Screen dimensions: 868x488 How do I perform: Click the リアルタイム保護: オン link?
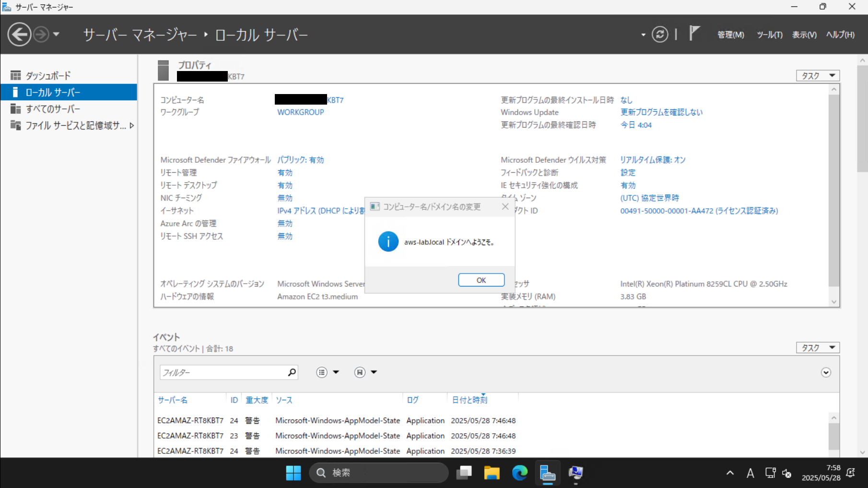coord(653,160)
